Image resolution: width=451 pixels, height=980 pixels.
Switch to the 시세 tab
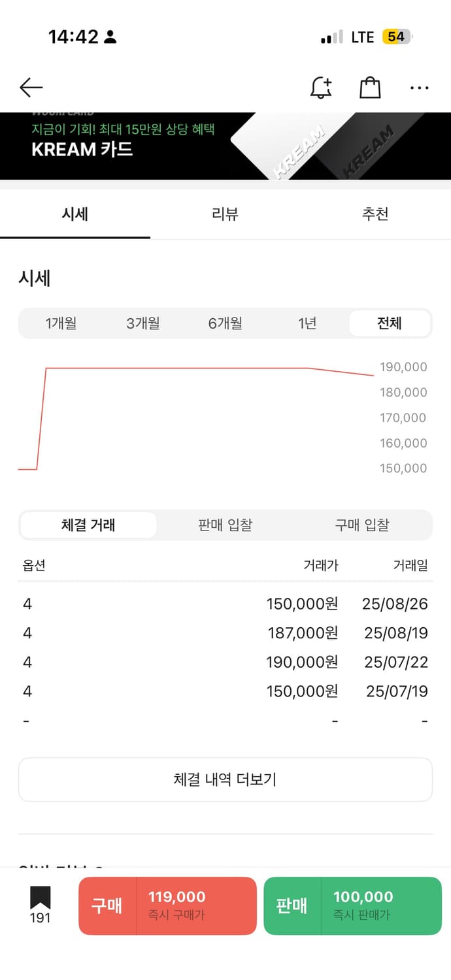(75, 214)
